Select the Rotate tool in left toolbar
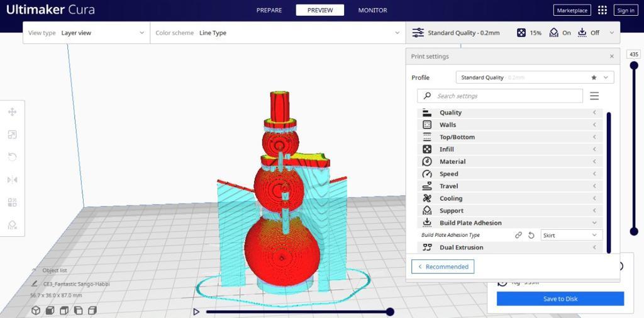 click(x=13, y=157)
